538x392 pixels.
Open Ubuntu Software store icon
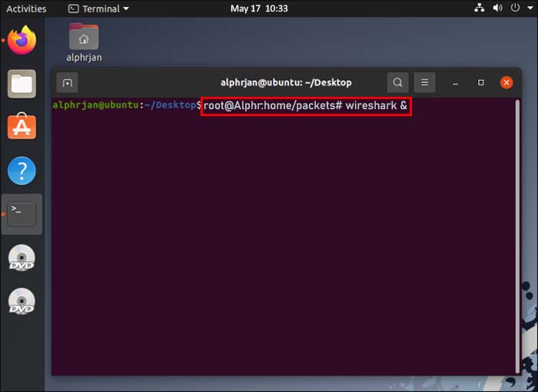click(x=22, y=126)
